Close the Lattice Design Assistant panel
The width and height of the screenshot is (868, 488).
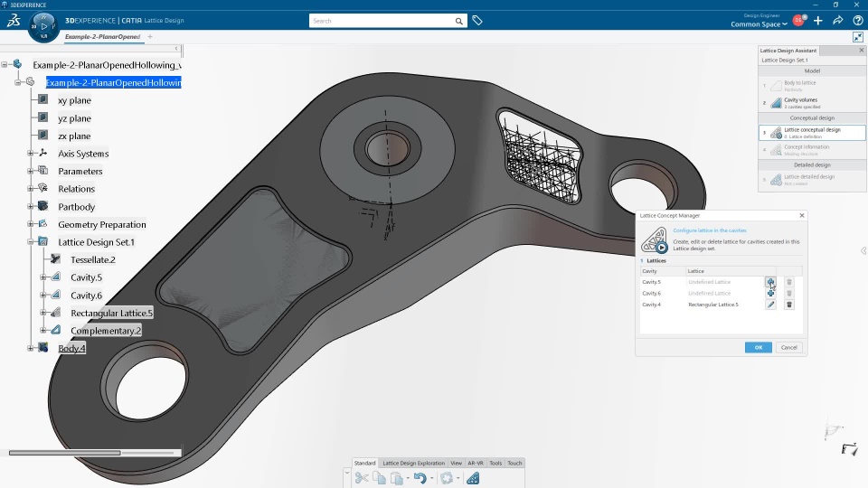[862, 51]
